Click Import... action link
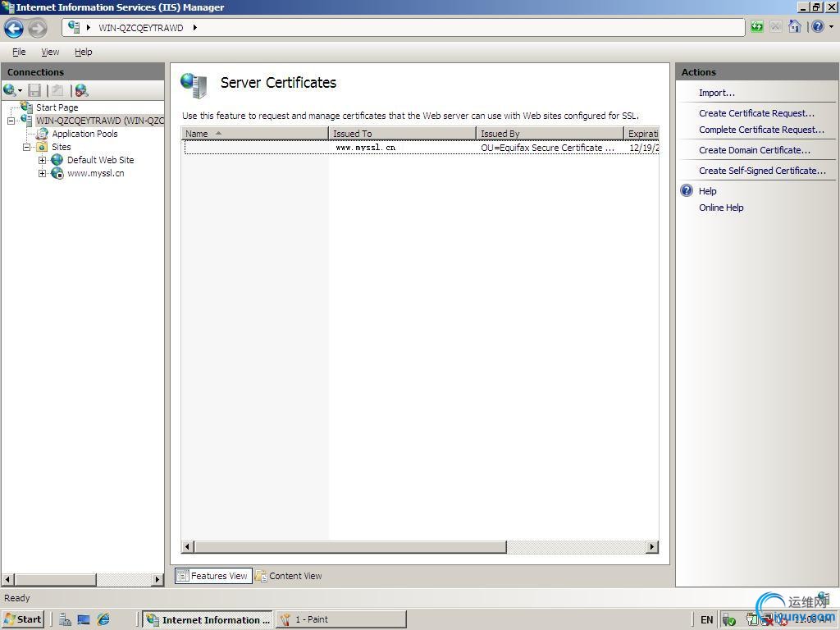Viewport: 840px width, 630px height. (x=717, y=93)
